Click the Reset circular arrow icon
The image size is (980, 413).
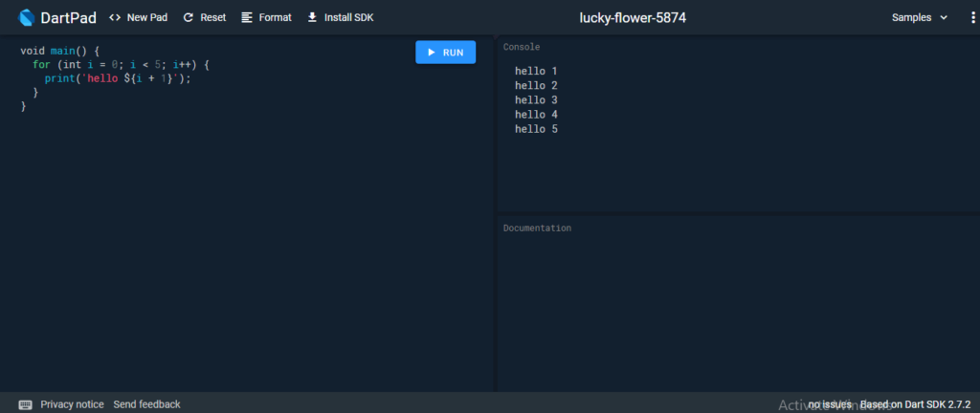[188, 17]
